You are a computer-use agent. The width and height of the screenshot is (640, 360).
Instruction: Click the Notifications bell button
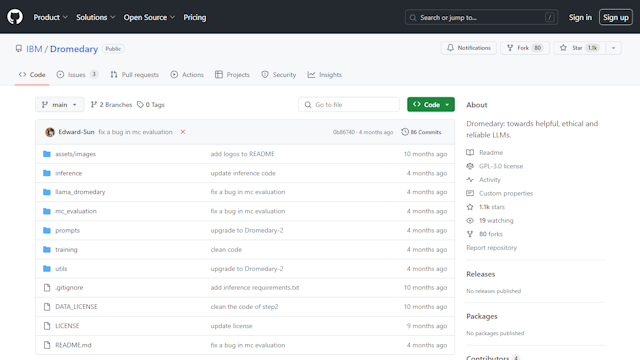469,48
